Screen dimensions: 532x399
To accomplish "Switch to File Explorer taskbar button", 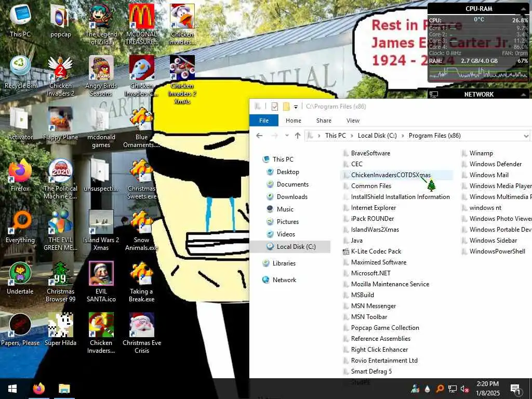I will [64, 389].
